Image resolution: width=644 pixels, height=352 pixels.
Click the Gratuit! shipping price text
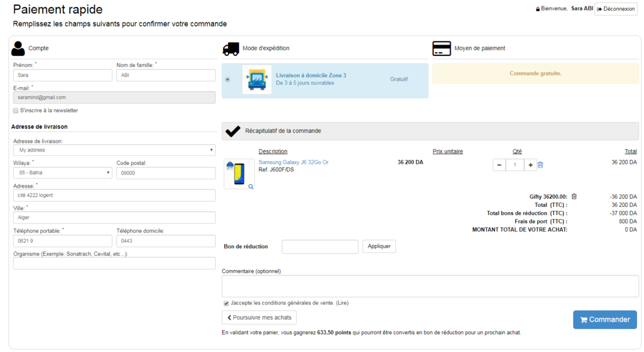[x=399, y=79]
